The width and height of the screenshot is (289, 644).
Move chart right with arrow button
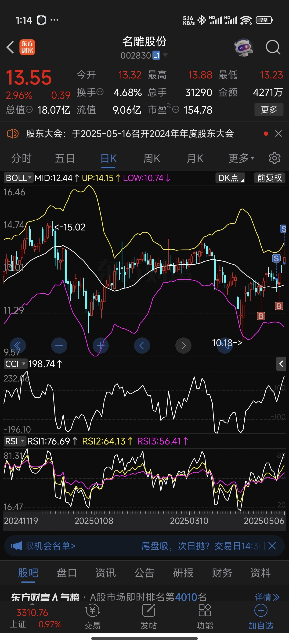[x=184, y=345]
